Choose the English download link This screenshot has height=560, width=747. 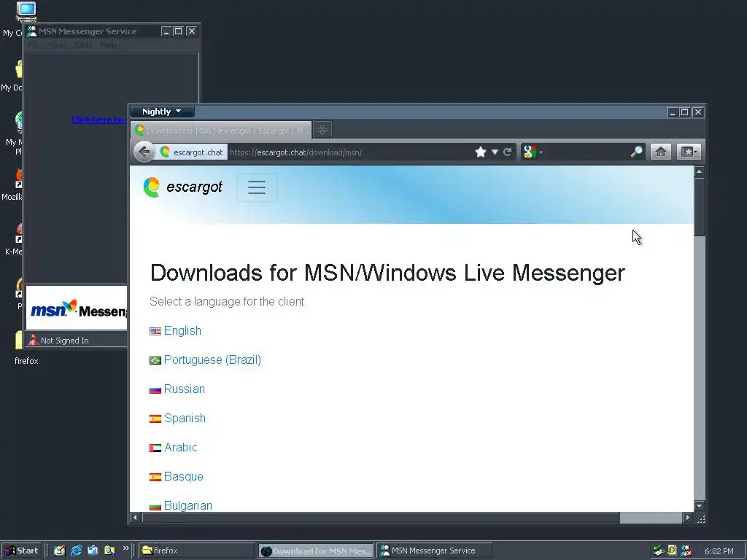coord(182,330)
